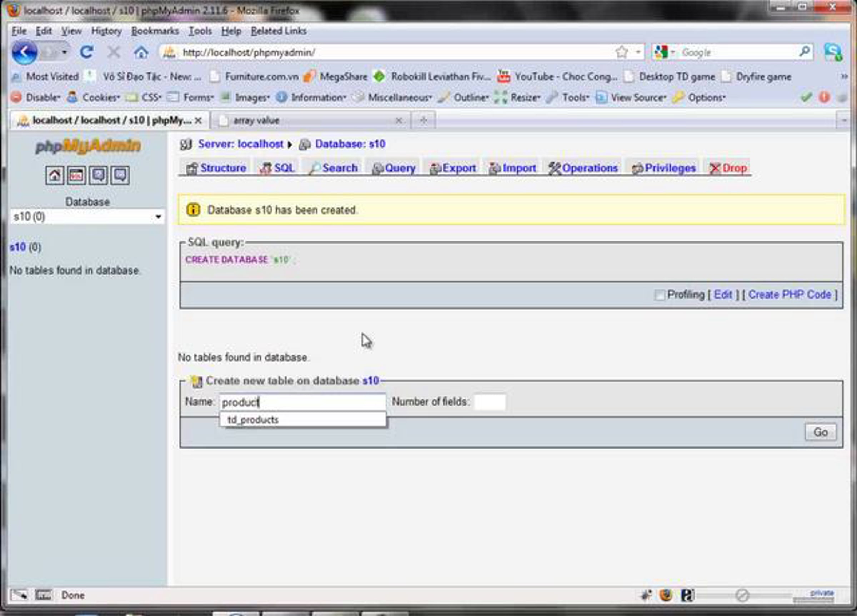Click the Skype icon in the toolbar
The height and width of the screenshot is (616, 857).
pyautogui.click(x=833, y=52)
